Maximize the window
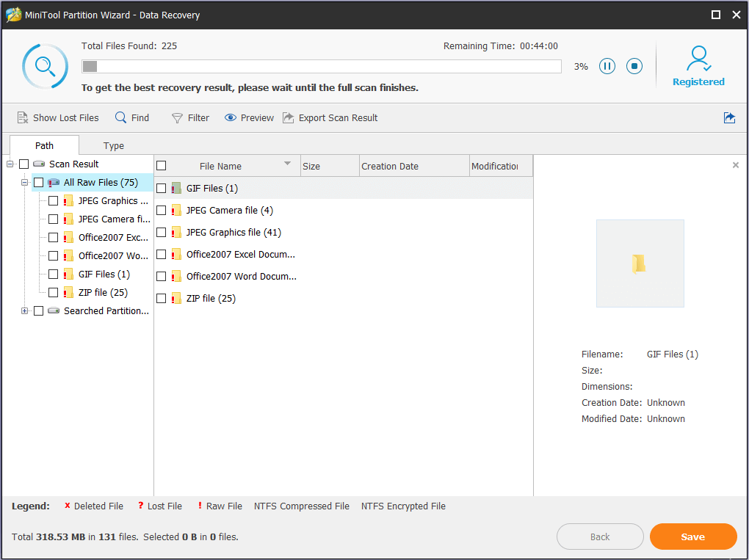Viewport: 749px width, 560px height. pyautogui.click(x=715, y=15)
